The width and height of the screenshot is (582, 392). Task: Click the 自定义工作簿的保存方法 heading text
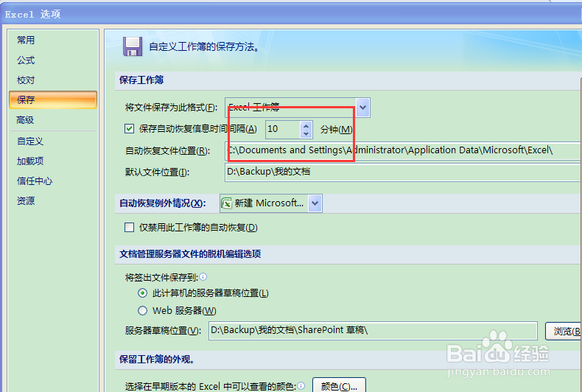coord(204,46)
